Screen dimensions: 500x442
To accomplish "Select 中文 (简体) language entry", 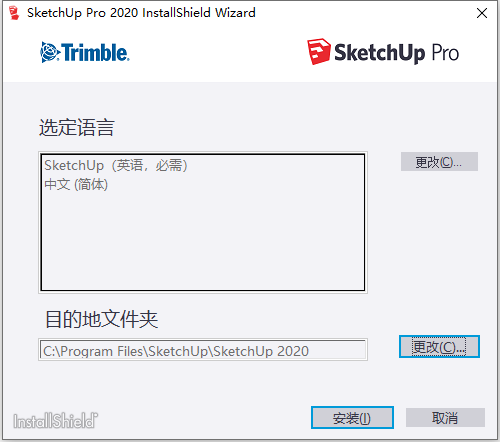I will [x=76, y=184].
